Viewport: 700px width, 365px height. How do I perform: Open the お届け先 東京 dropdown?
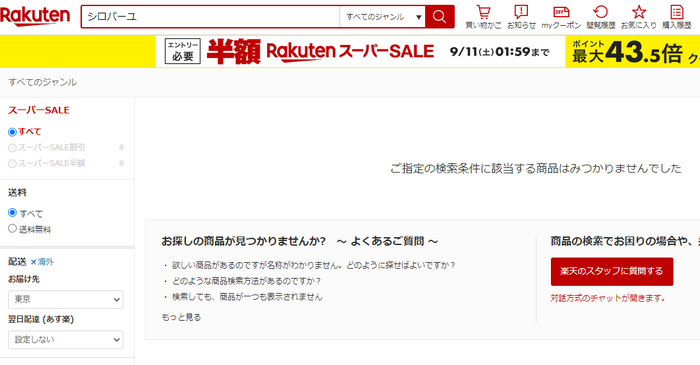point(66,299)
